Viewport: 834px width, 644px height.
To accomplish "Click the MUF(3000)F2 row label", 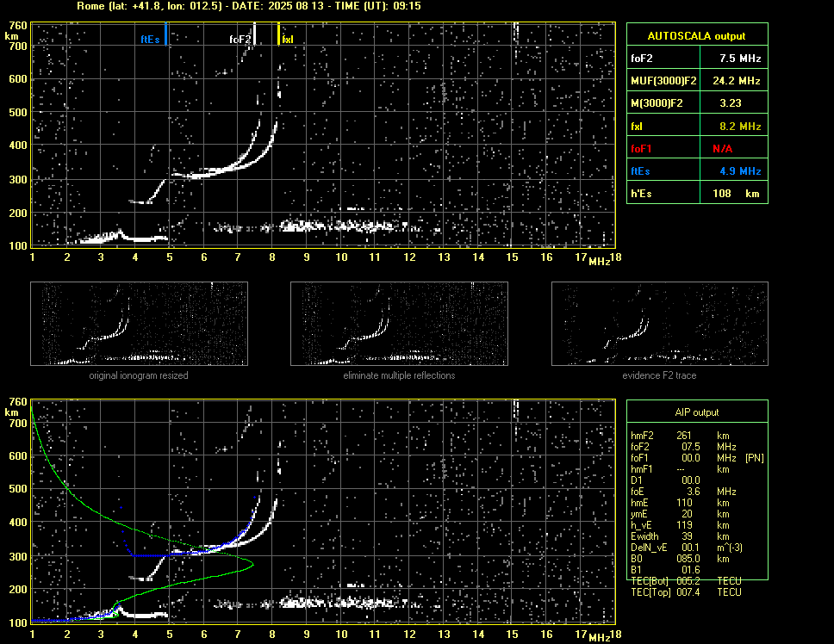I will 663,81.
